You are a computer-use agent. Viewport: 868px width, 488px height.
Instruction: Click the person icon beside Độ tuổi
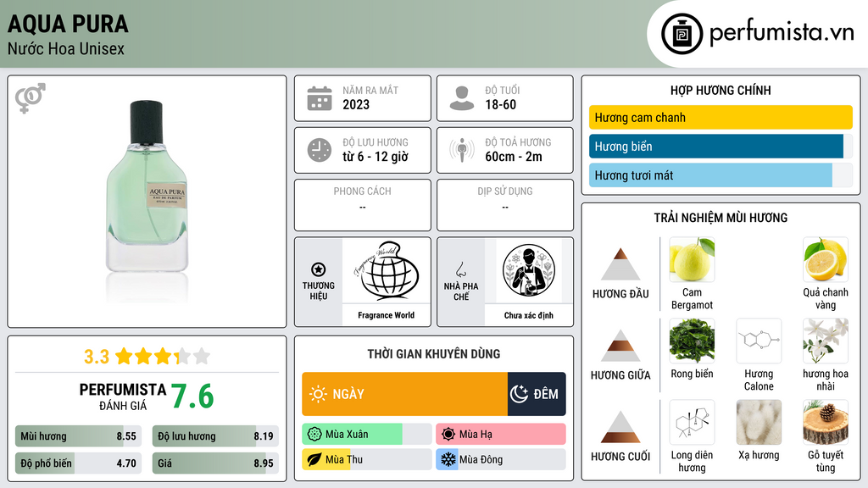(x=462, y=98)
